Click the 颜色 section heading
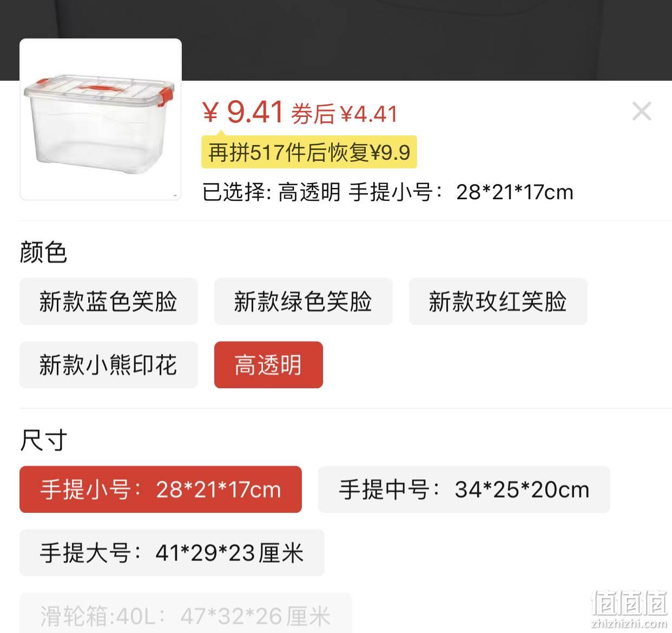 tap(43, 252)
